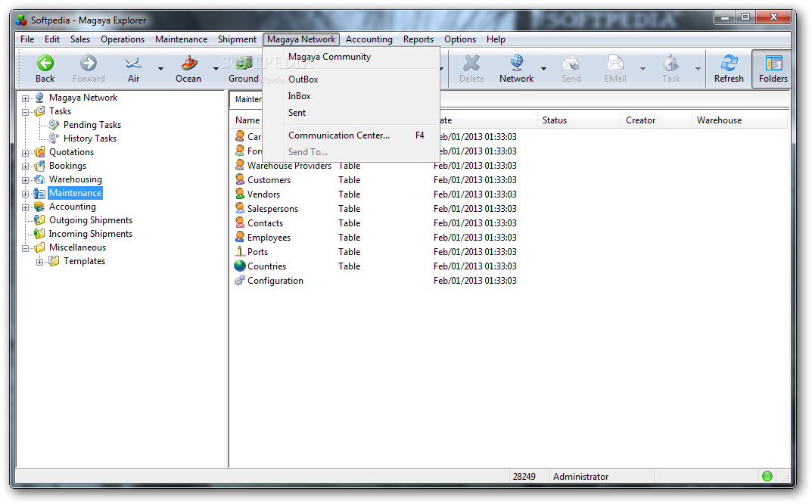Sort by the Status column header
Image resolution: width=812 pixels, height=504 pixels.
pyautogui.click(x=579, y=120)
